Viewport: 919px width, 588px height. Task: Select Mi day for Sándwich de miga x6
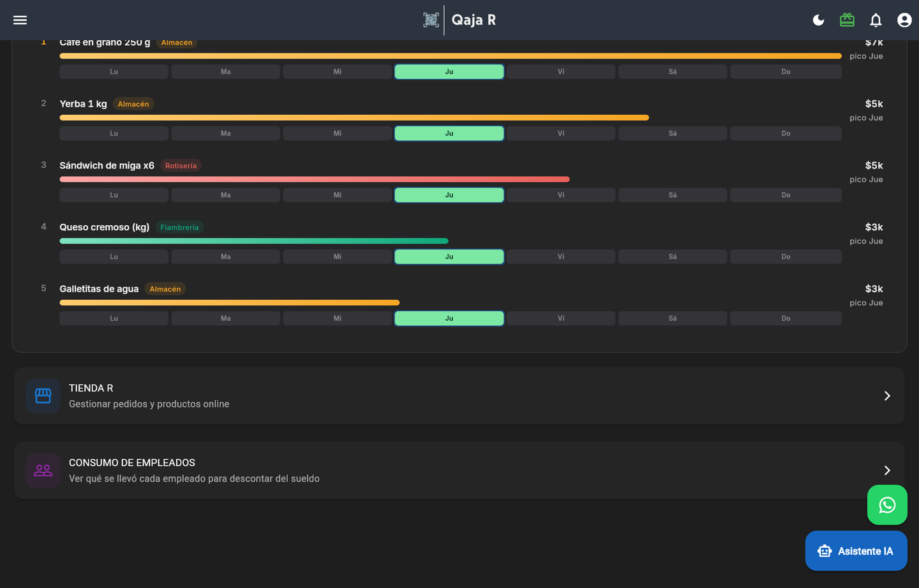(338, 195)
